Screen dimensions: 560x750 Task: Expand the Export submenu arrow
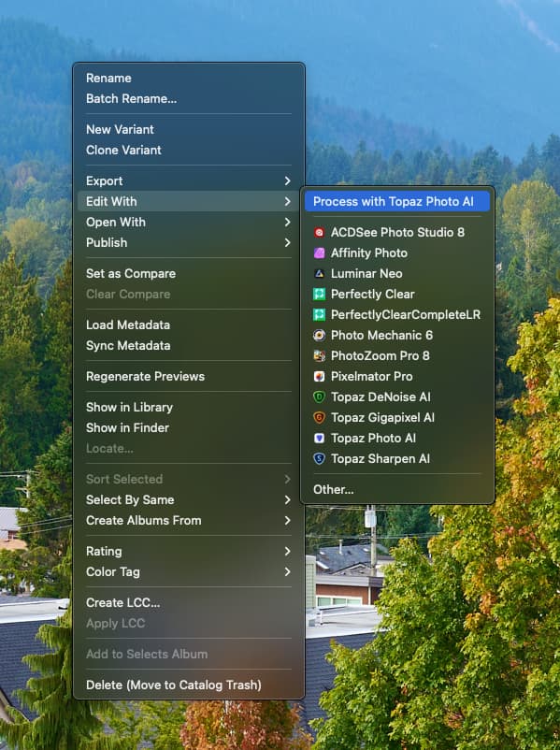pos(287,180)
